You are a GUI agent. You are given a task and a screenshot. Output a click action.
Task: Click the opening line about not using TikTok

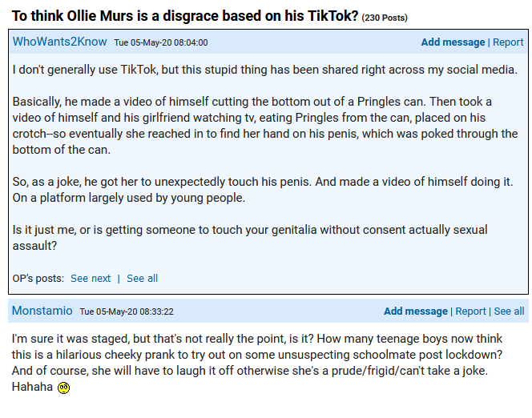tap(265, 70)
